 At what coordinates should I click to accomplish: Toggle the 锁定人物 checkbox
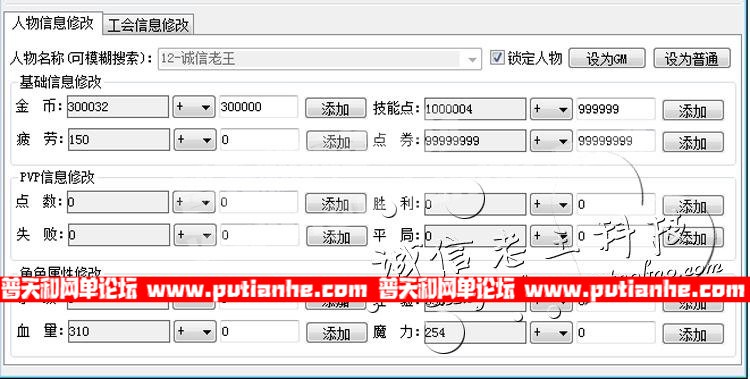click(x=497, y=58)
